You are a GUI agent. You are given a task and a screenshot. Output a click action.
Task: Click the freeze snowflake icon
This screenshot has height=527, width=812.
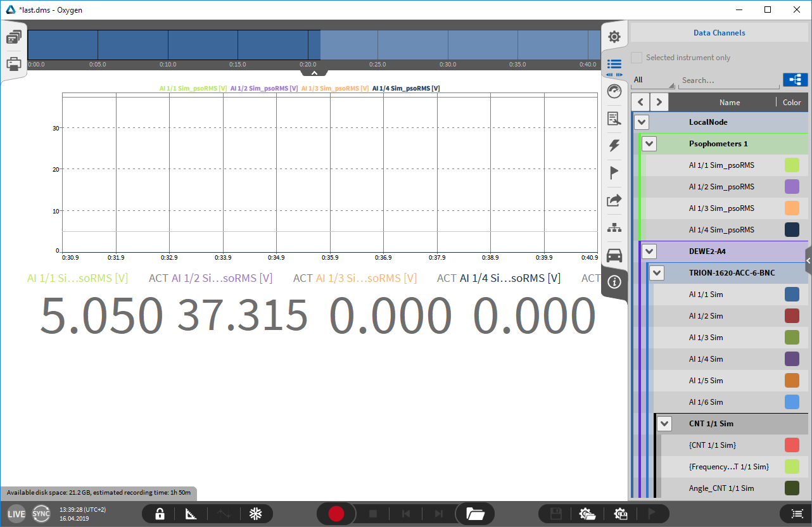tap(255, 514)
